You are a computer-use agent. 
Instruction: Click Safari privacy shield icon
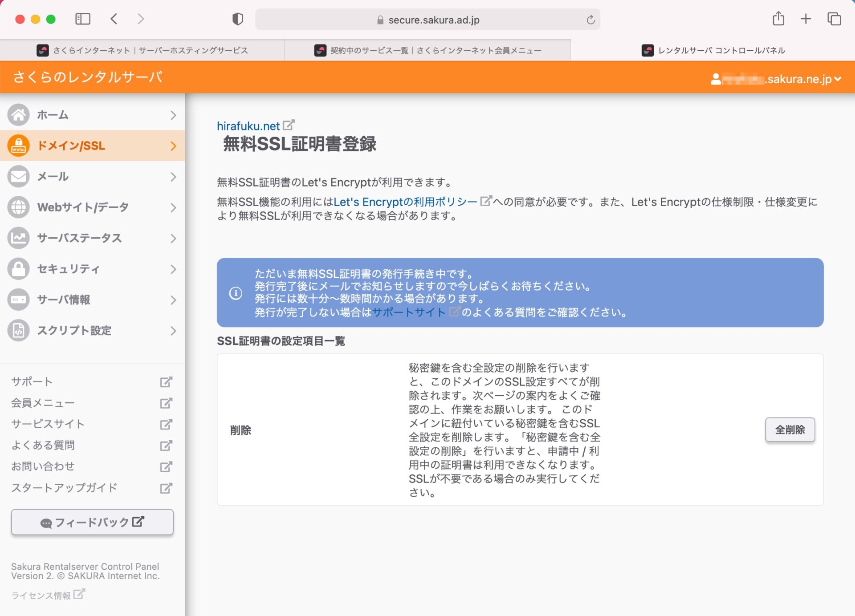click(238, 19)
